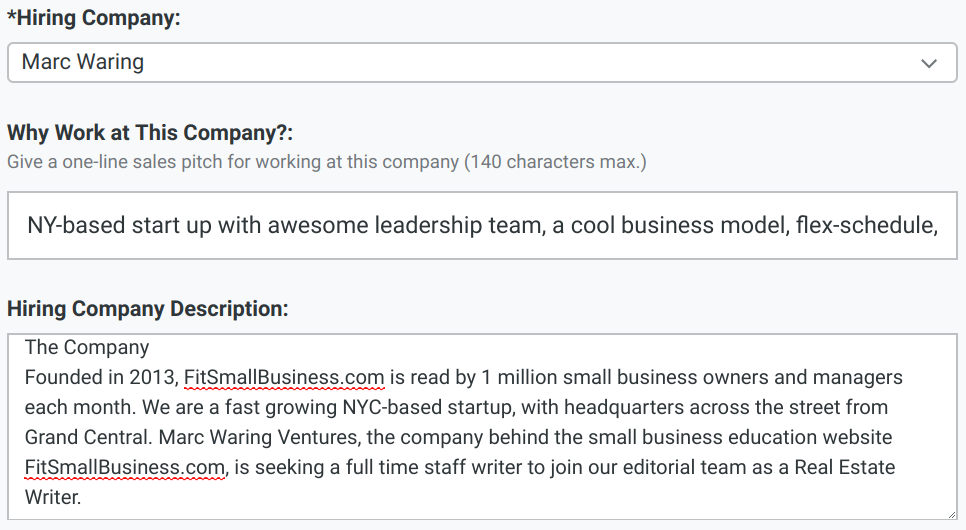Place cursor on "The Company" line in the description
The height and width of the screenshot is (530, 966).
point(87,348)
